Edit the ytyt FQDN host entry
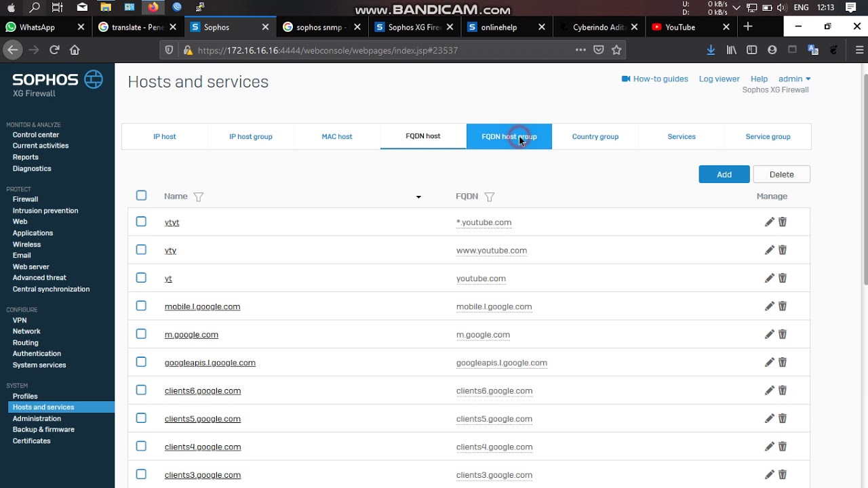The image size is (868, 488). point(769,222)
